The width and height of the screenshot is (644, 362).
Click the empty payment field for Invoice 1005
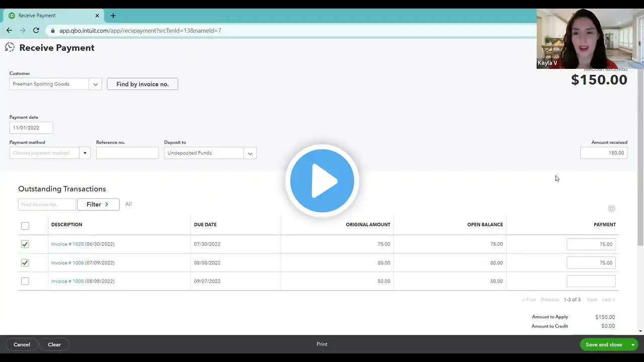tap(591, 281)
